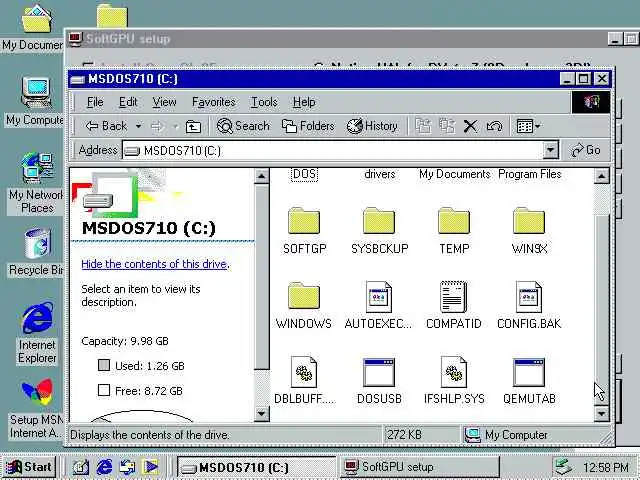Click the Forward arrow toolbar button
Screen dimensions: 640x480
pyautogui.click(x=157, y=127)
